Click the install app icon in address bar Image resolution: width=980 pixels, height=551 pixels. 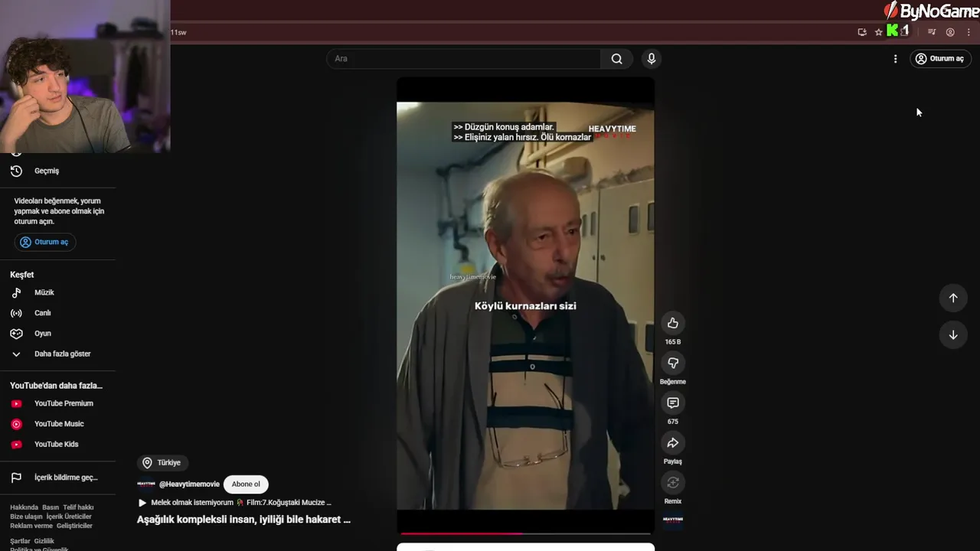tap(862, 32)
